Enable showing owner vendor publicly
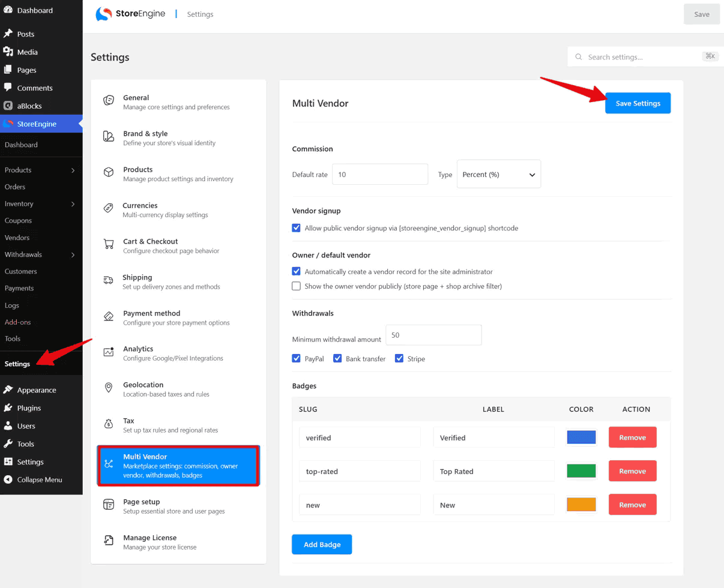This screenshot has width=724, height=588. 296,286
